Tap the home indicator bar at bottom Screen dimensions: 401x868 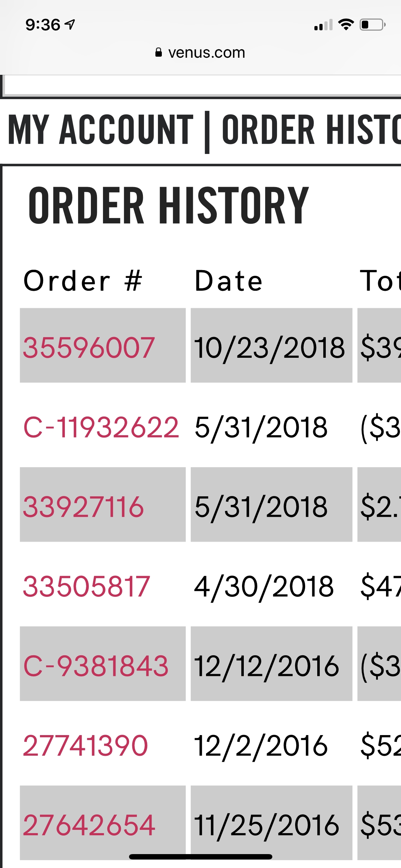pyautogui.click(x=200, y=857)
